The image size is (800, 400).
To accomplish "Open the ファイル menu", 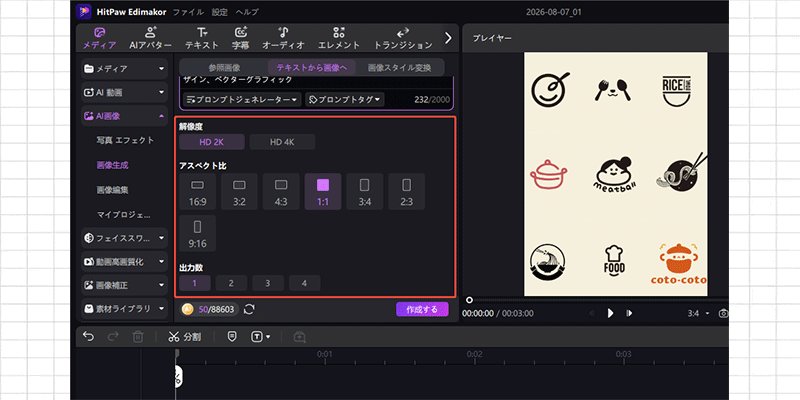I will [188, 12].
